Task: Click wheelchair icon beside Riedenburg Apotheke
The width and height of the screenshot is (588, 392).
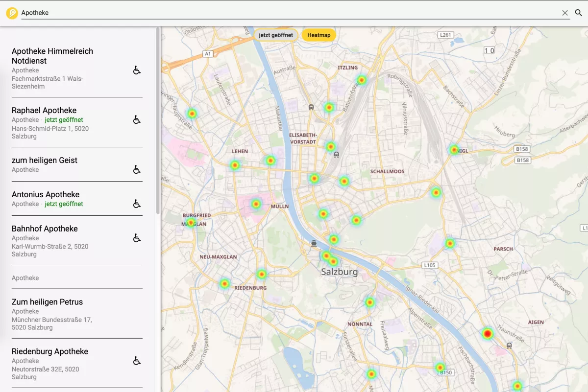Action: tap(137, 361)
